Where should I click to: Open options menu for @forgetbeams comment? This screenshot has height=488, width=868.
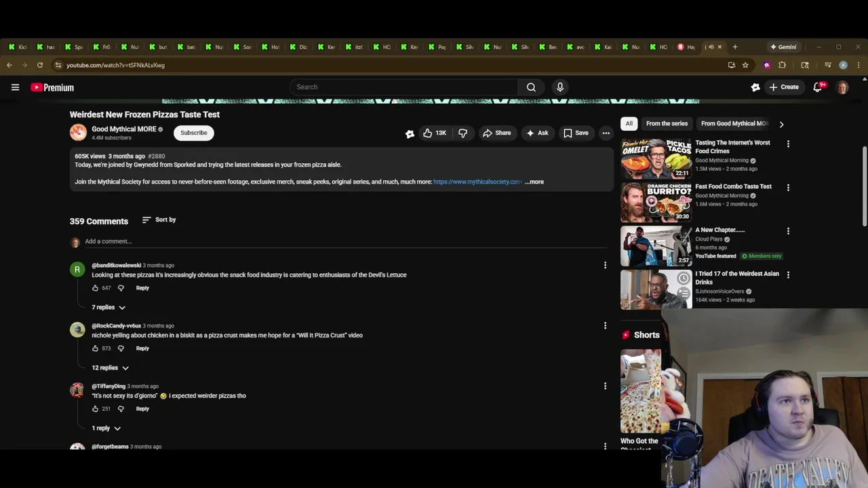(605, 446)
